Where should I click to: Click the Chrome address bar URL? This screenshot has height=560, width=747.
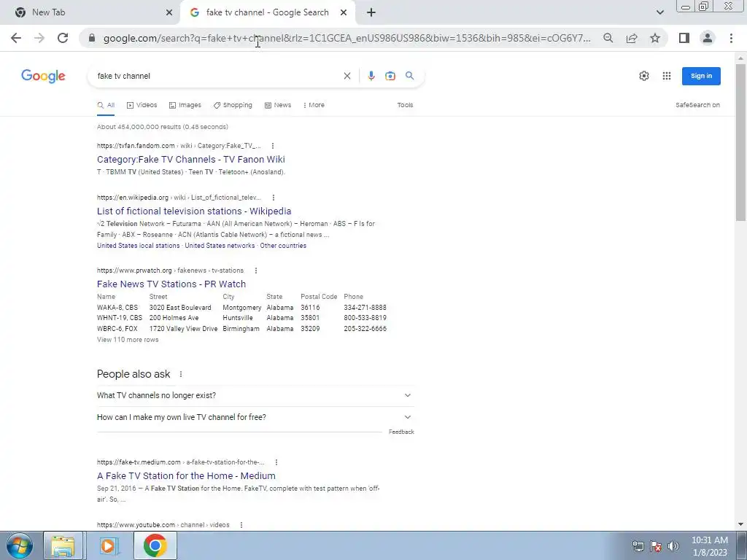(347, 38)
